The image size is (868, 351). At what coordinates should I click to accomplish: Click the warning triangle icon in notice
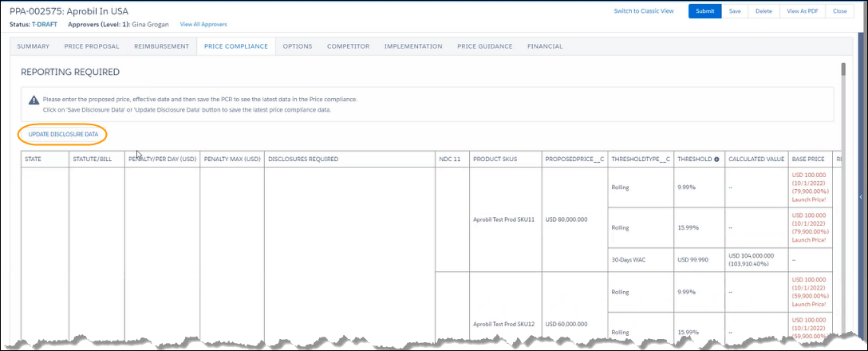pos(34,101)
